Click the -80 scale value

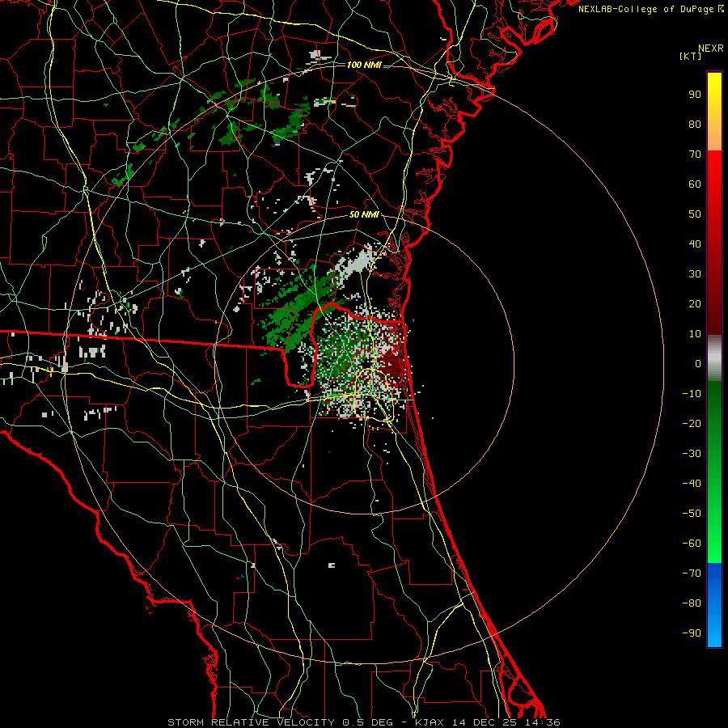[692, 603]
